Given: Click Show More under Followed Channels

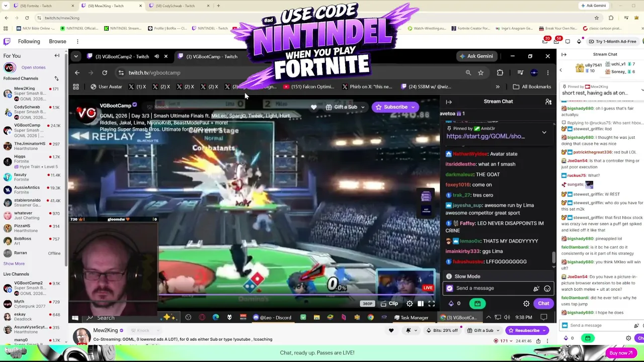Looking at the screenshot, I should click(x=14, y=263).
